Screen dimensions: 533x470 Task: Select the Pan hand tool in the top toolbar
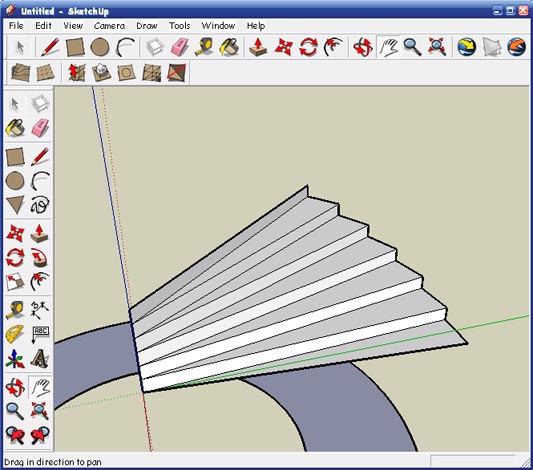click(x=388, y=47)
